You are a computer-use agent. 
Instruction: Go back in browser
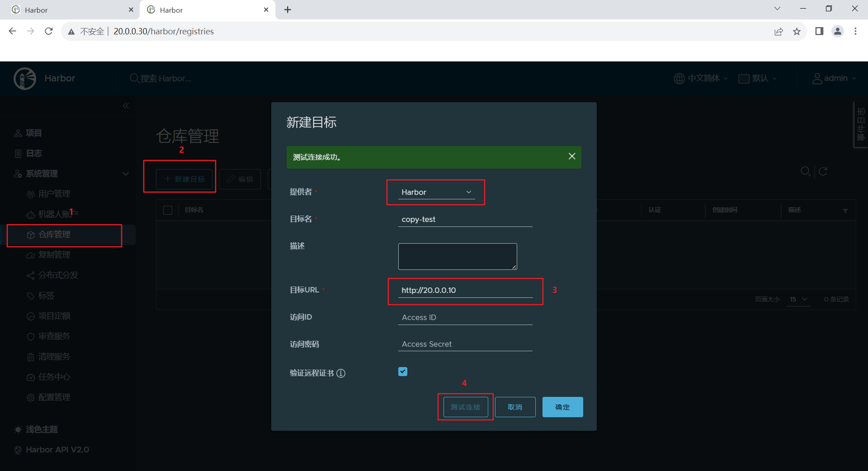click(13, 31)
